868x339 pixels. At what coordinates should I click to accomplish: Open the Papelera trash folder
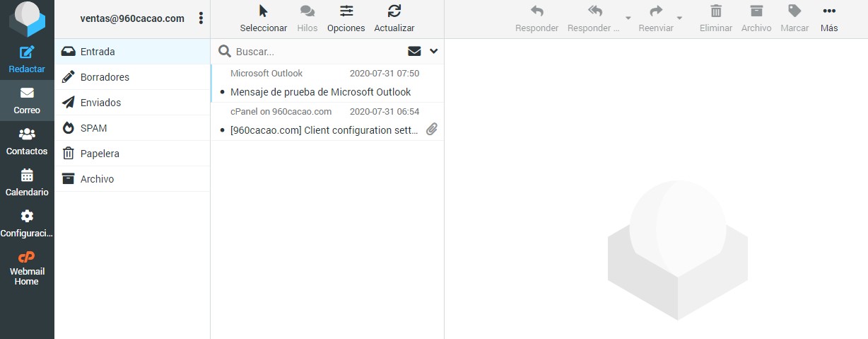(132, 154)
